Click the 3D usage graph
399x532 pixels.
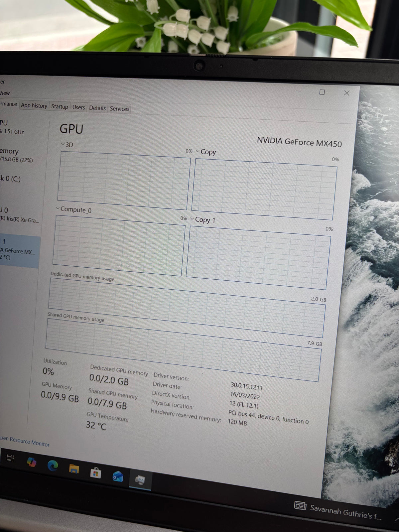[x=124, y=180]
